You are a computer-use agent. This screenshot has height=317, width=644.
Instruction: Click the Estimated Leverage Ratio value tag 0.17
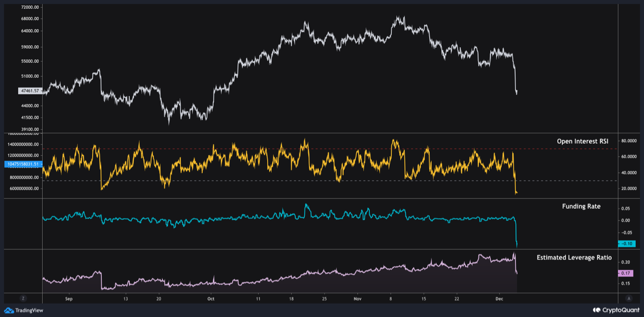tap(625, 273)
